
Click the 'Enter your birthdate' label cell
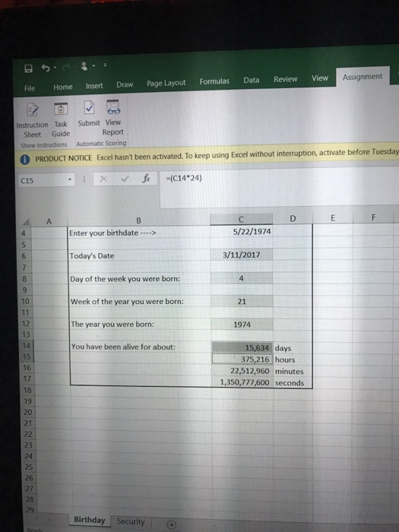139,233
